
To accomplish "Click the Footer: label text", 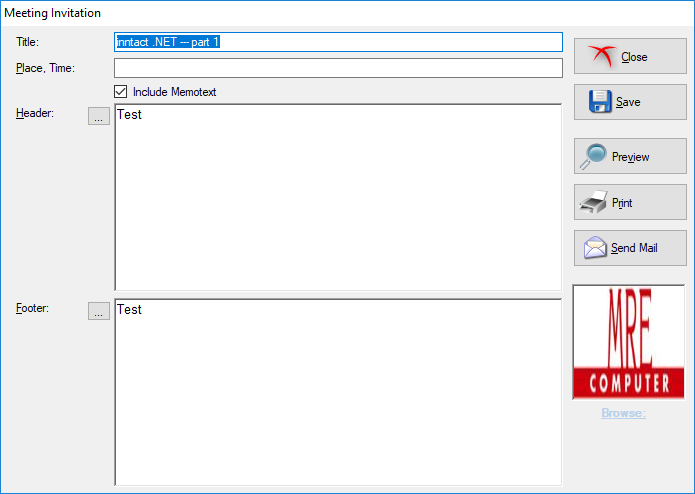I will (32, 308).
